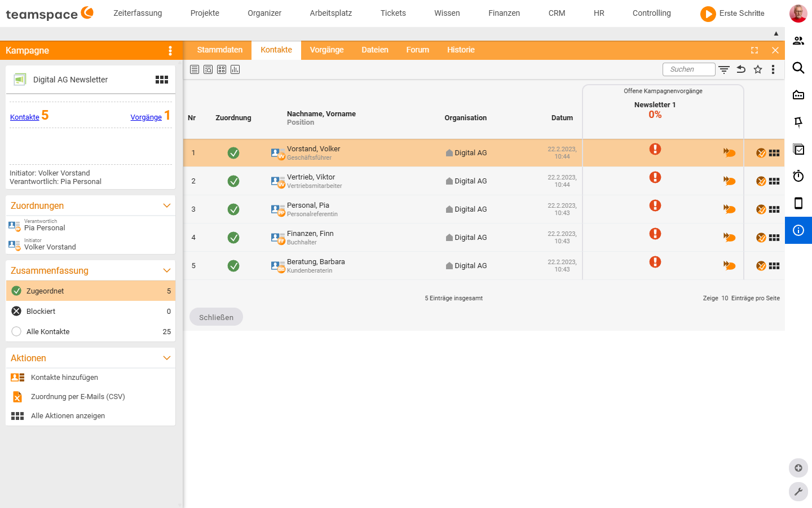Collapse the Aktionen section chevron
This screenshot has width=812, height=508.
tap(166, 358)
